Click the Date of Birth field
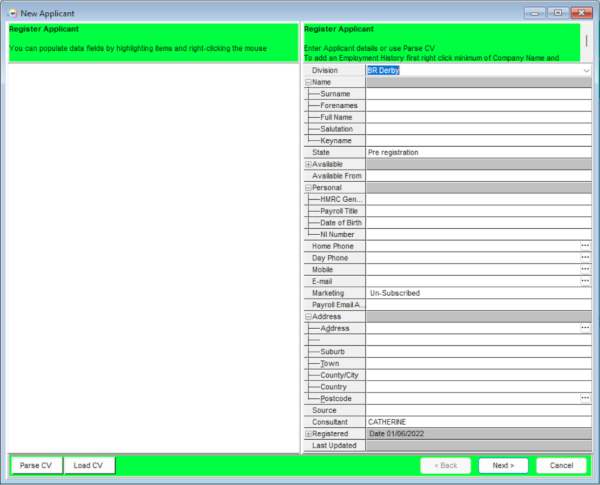The height and width of the screenshot is (485, 600). (479, 223)
